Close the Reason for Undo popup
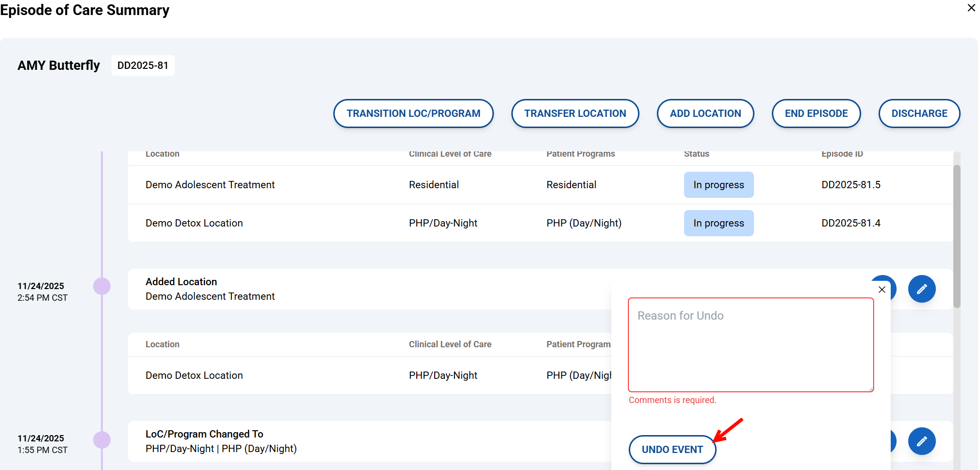The width and height of the screenshot is (980, 470). click(882, 290)
